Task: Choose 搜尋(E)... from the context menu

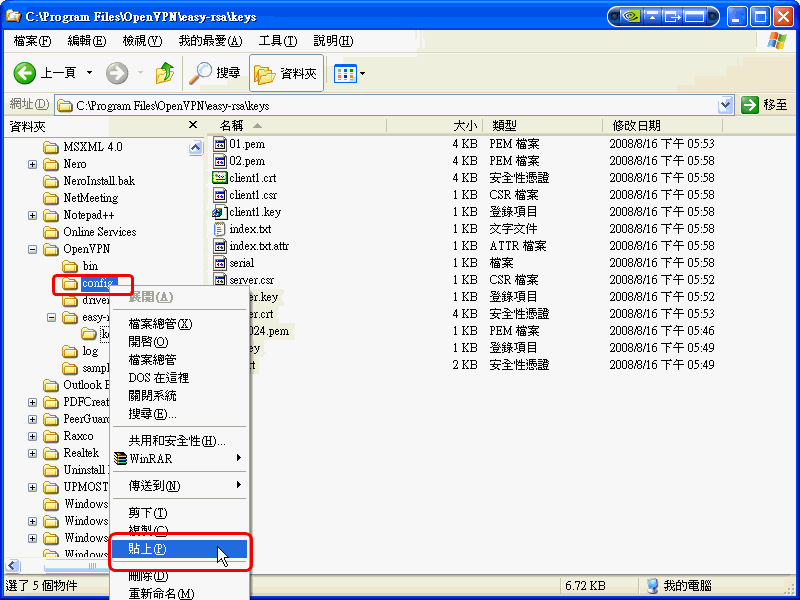Action: coord(180,414)
